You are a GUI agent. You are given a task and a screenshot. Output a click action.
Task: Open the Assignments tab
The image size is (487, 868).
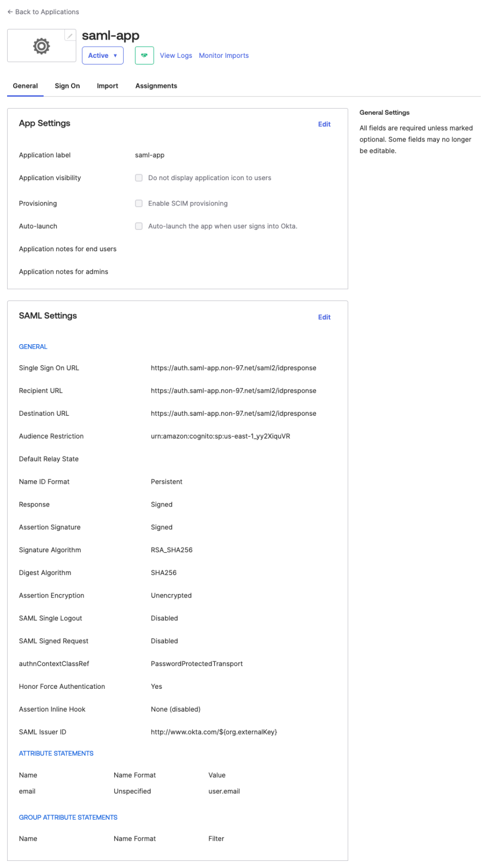[156, 86]
